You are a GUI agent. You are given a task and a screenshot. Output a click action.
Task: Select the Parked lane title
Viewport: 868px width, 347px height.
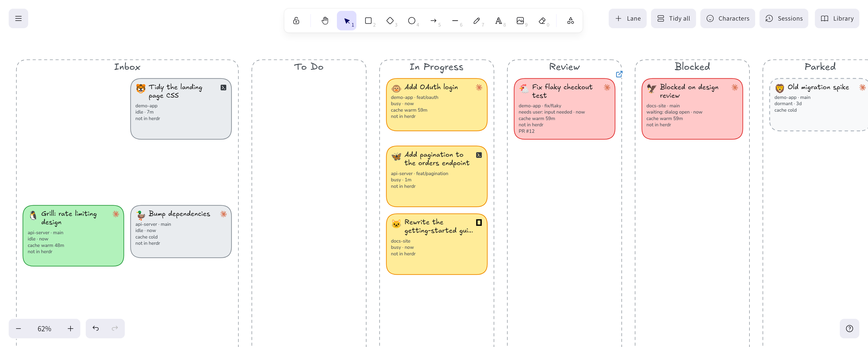point(820,67)
